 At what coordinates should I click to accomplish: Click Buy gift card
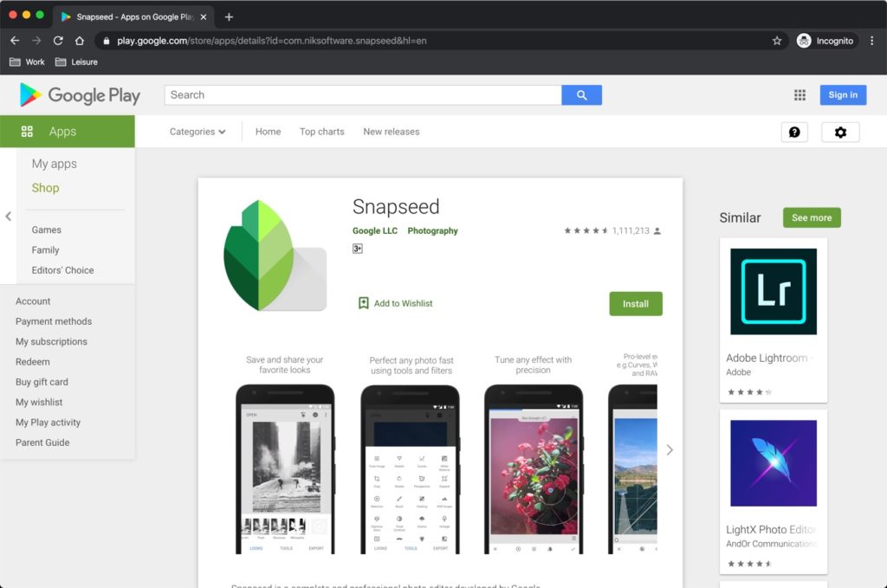click(x=42, y=382)
